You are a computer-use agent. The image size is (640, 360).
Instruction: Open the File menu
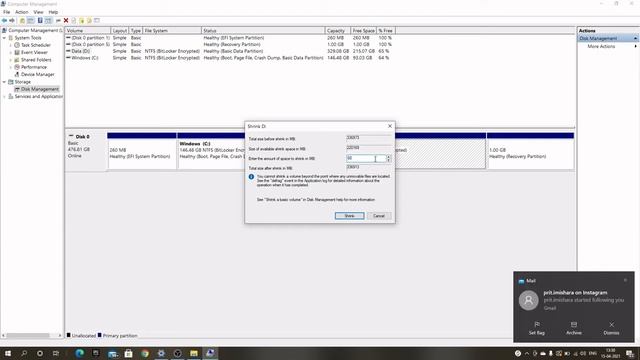coord(7,12)
